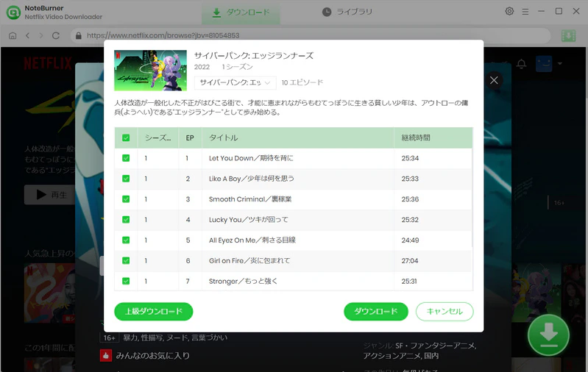Select title All Eyez On Me／刺さる目線
The width and height of the screenshot is (588, 372).
(252, 240)
